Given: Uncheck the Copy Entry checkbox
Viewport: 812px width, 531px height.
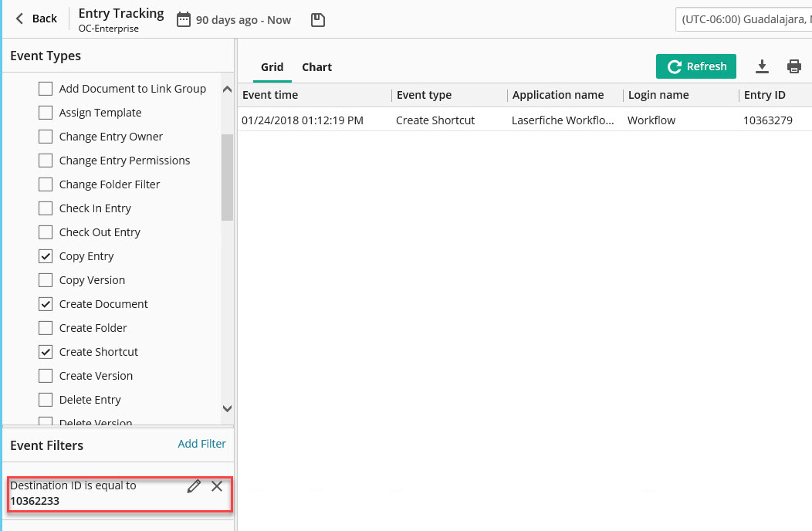Looking at the screenshot, I should 46,256.
